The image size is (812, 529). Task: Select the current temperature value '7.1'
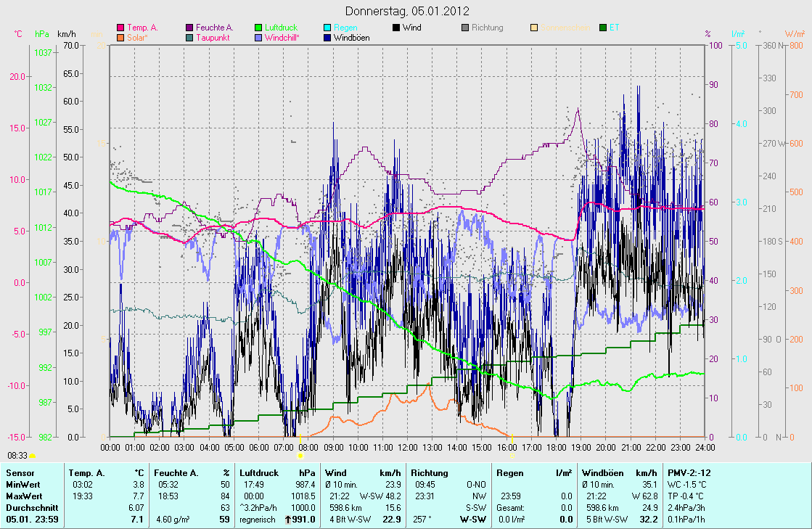click(x=137, y=520)
